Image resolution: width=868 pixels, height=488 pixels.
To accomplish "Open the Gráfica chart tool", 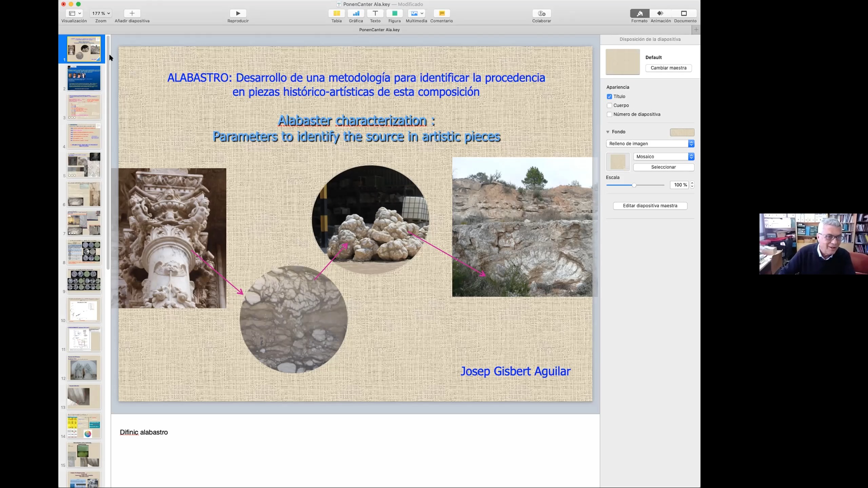I will (356, 13).
